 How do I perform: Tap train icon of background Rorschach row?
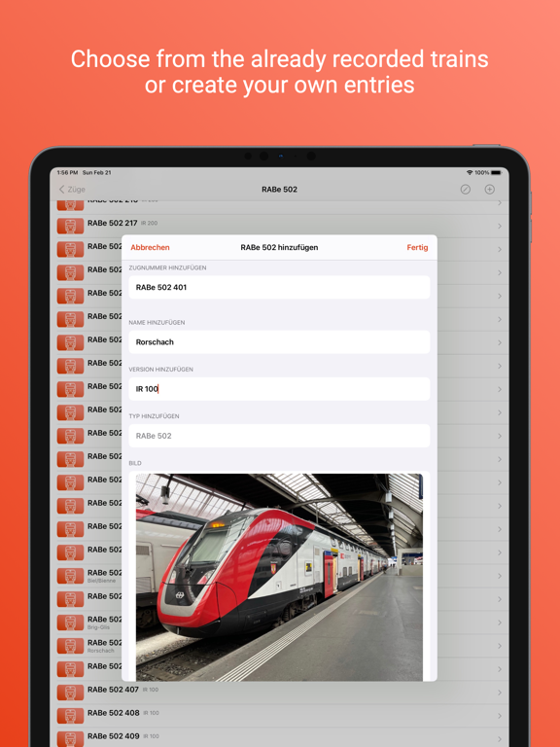pos(70,646)
